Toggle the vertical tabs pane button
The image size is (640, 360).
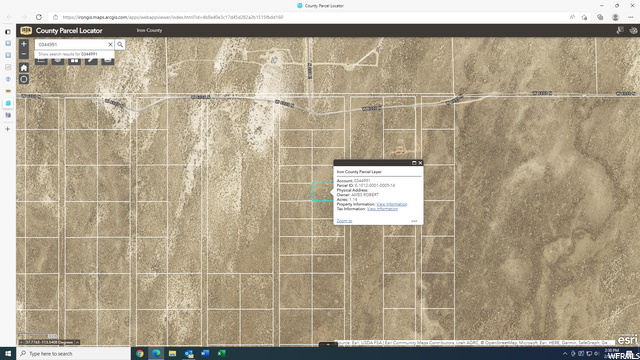tap(8, 31)
